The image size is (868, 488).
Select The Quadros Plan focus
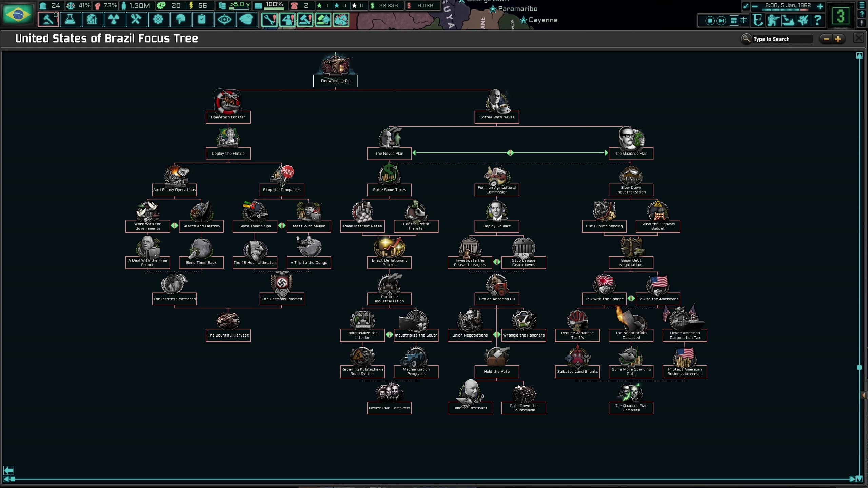click(x=631, y=153)
